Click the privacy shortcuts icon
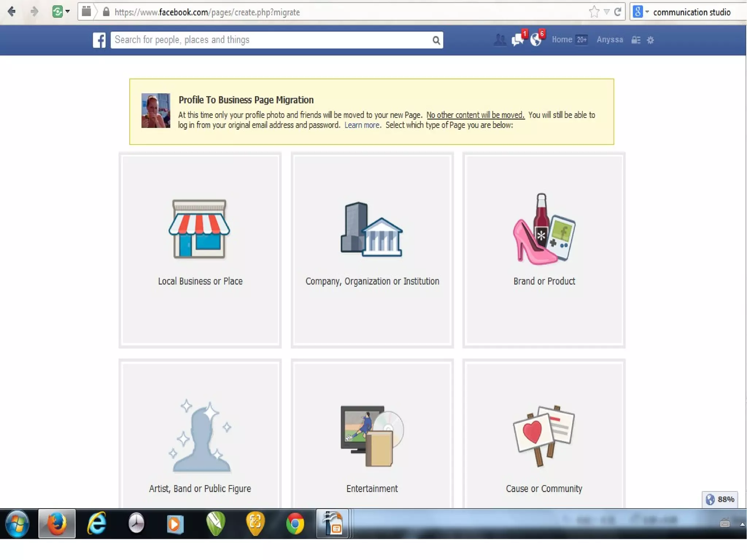The image size is (747, 560). (x=636, y=40)
